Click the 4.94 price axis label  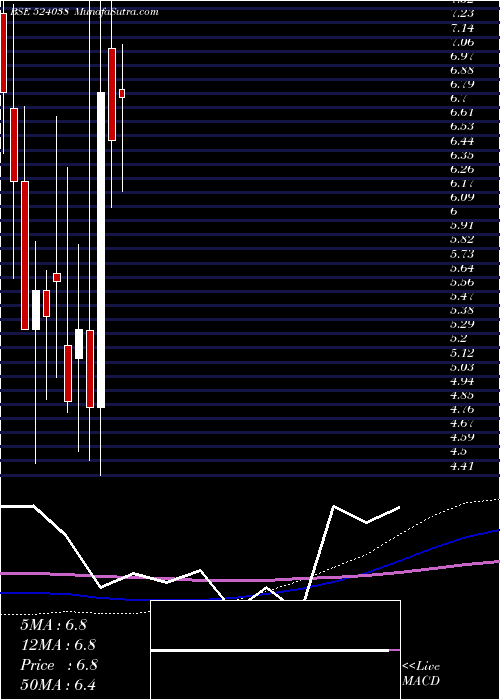pyautogui.click(x=462, y=381)
